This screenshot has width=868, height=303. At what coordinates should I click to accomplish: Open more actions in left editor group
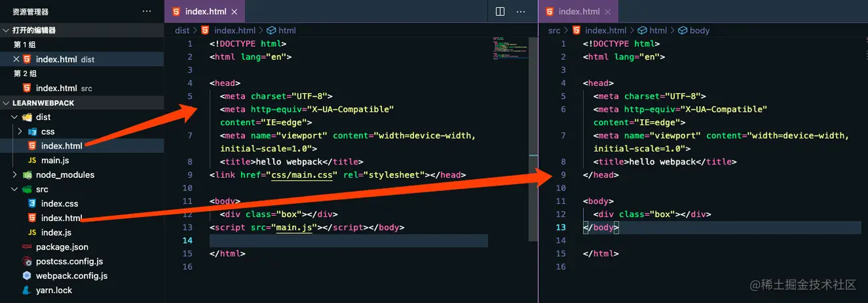point(521,11)
